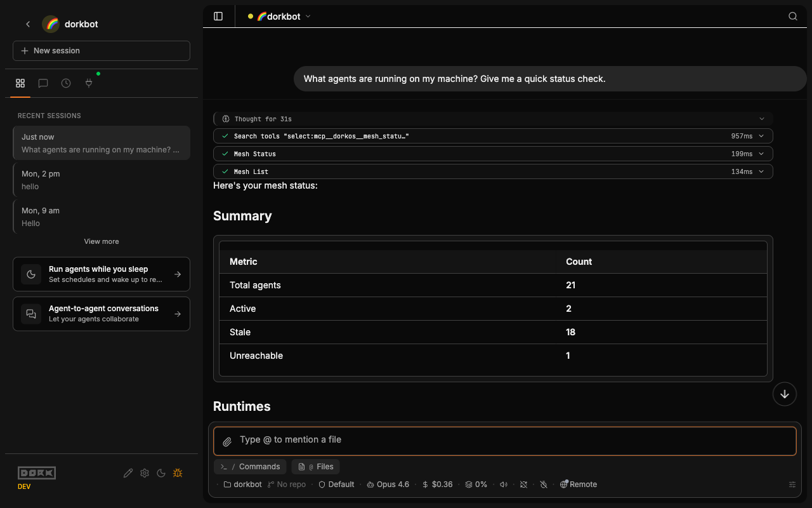The height and width of the screenshot is (508, 812).
Task: Open the 'Mon, 9 am' Hello session
Action: point(101,217)
